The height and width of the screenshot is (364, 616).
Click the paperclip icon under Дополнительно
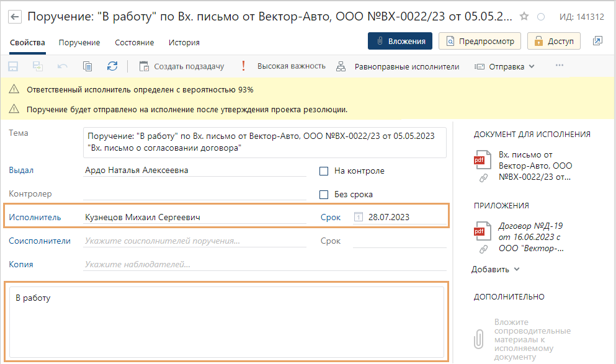coord(480,339)
